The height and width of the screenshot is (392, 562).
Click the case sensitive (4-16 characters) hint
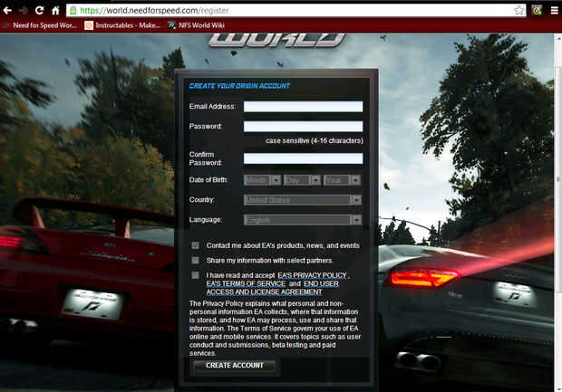tap(315, 140)
